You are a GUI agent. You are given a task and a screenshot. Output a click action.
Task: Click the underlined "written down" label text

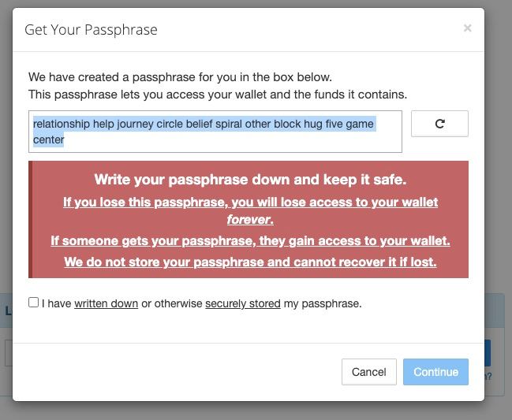[x=107, y=303]
